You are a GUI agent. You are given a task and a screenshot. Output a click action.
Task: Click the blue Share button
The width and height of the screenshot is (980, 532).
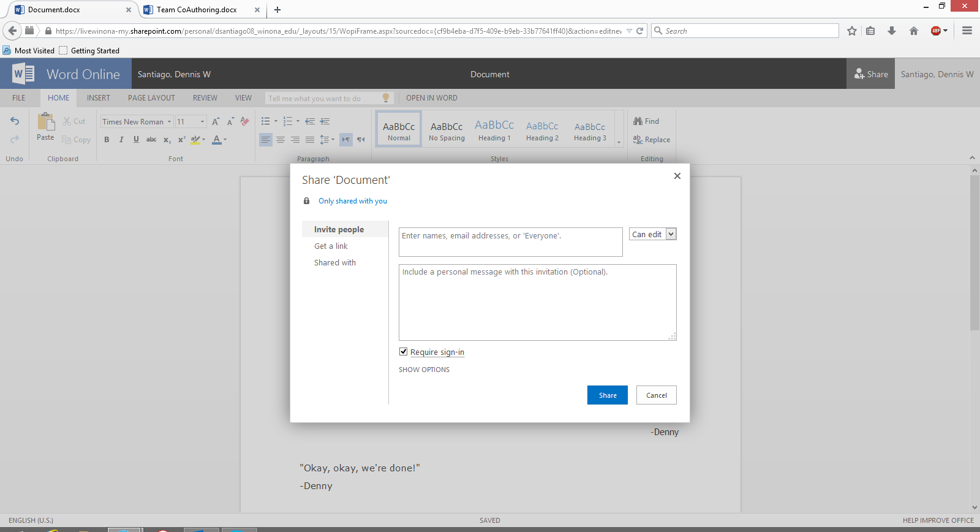coord(607,395)
